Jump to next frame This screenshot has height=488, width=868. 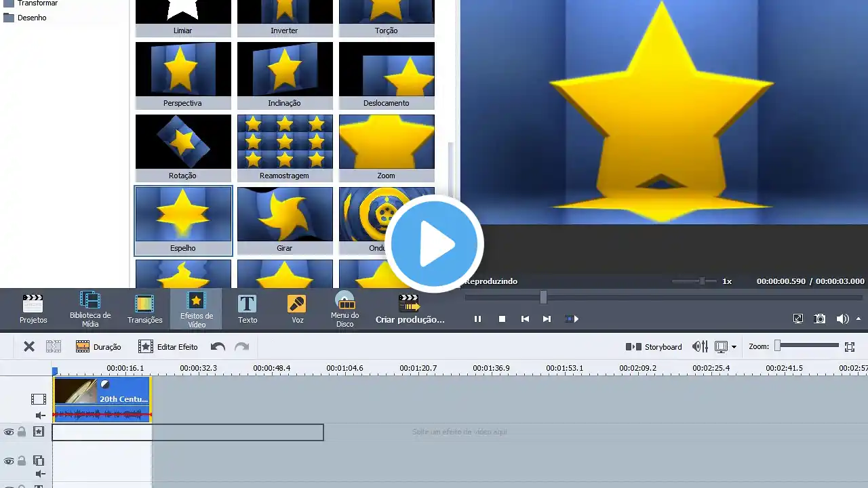tap(547, 319)
